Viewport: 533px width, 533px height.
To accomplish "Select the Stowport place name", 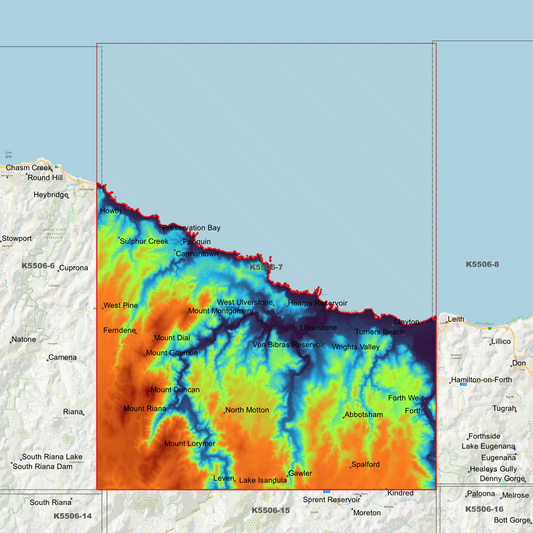I will click(17, 238).
